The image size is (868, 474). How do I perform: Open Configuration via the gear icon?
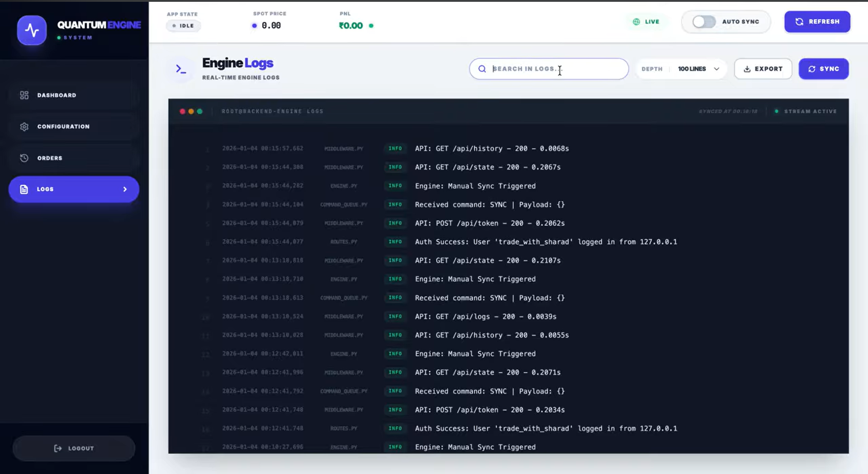coord(24,127)
